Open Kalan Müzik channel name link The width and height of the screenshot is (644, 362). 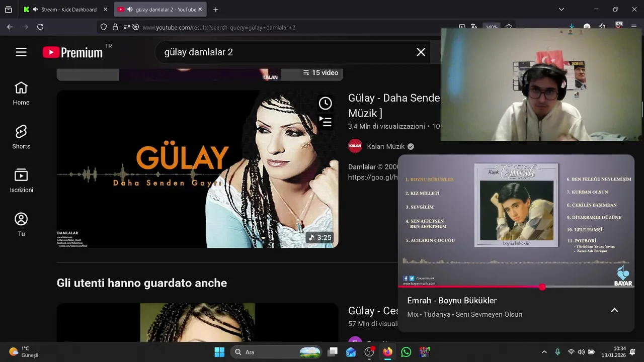coord(386,146)
